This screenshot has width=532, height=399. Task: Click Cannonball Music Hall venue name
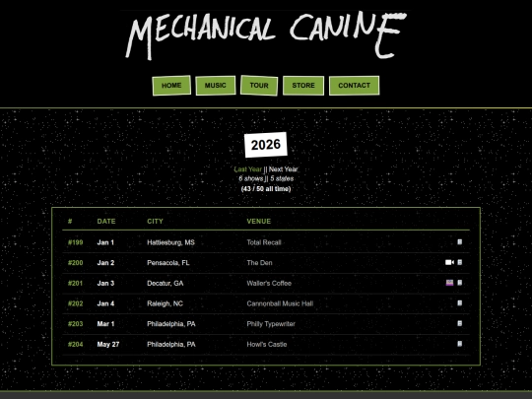pos(280,303)
